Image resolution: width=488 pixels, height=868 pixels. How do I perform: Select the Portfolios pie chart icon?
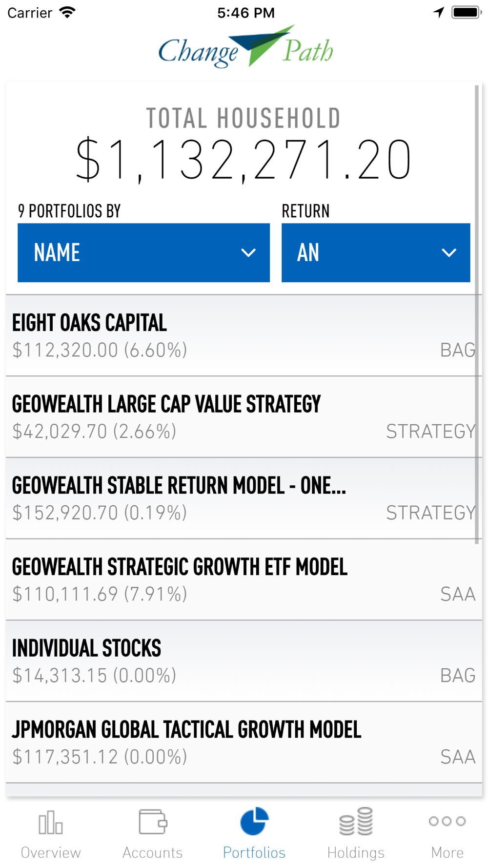pos(254,821)
